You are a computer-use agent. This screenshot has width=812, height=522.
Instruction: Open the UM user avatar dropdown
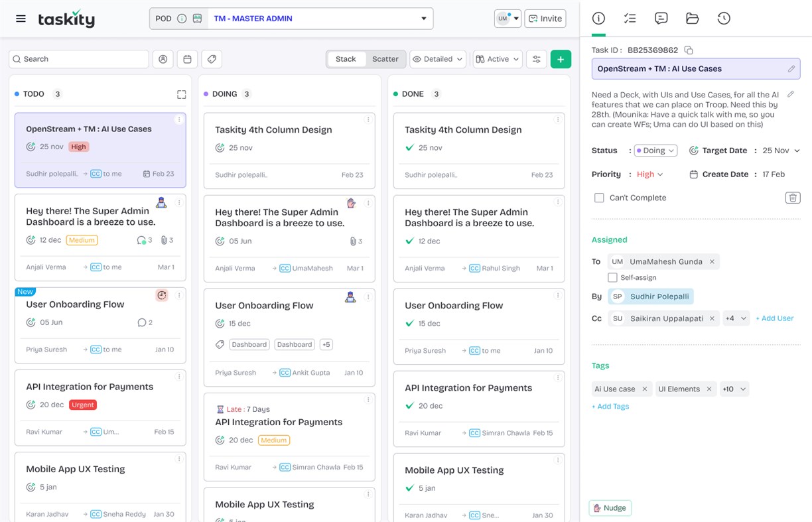[x=507, y=19]
